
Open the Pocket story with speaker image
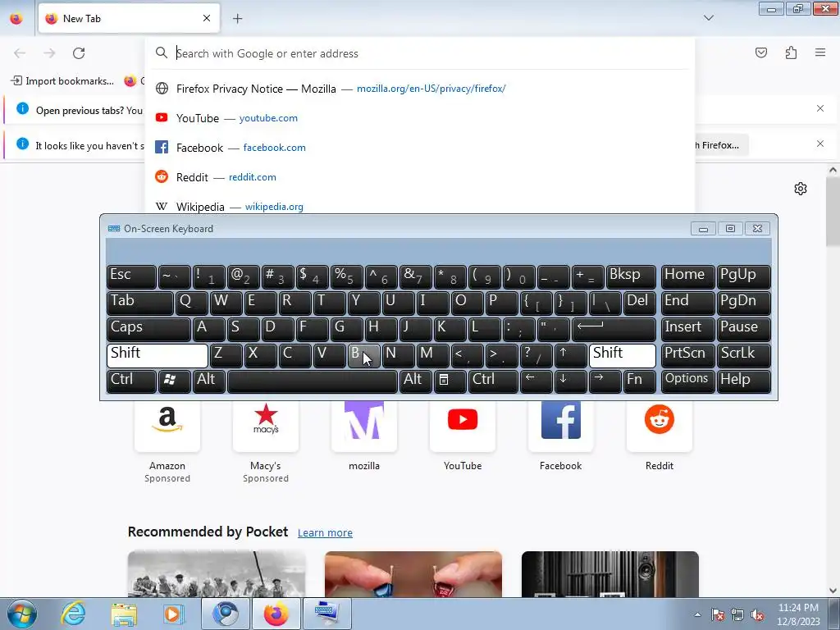(x=610, y=573)
